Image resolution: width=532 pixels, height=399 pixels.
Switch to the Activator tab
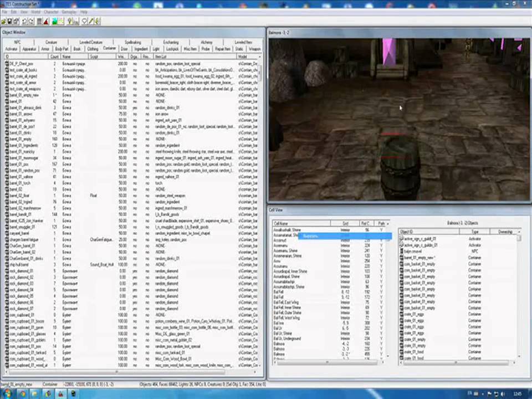coord(11,49)
